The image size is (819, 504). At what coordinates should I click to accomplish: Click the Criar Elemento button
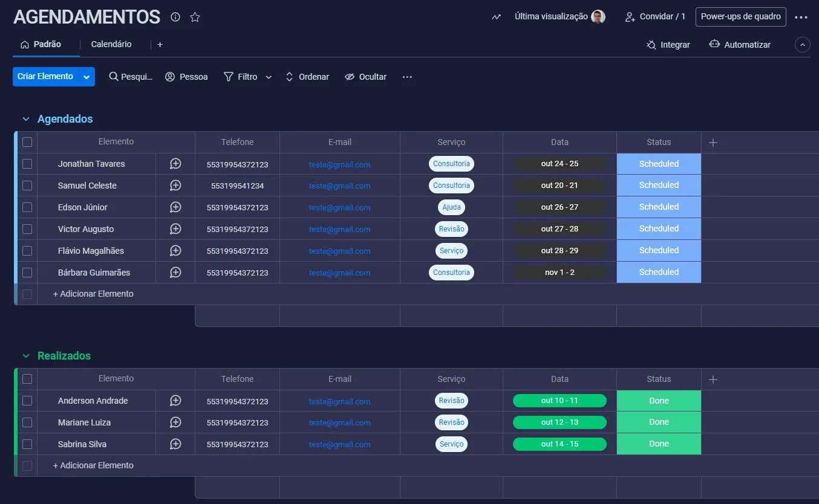[45, 77]
